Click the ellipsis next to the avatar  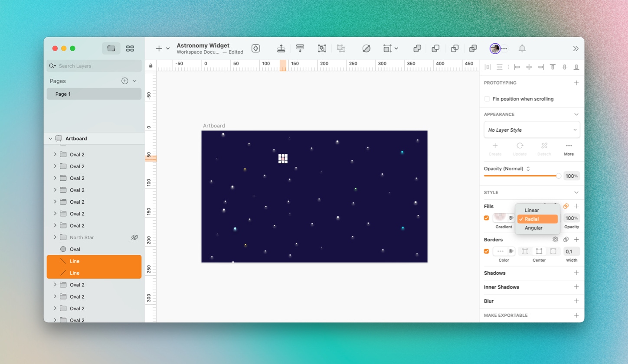[x=504, y=49]
